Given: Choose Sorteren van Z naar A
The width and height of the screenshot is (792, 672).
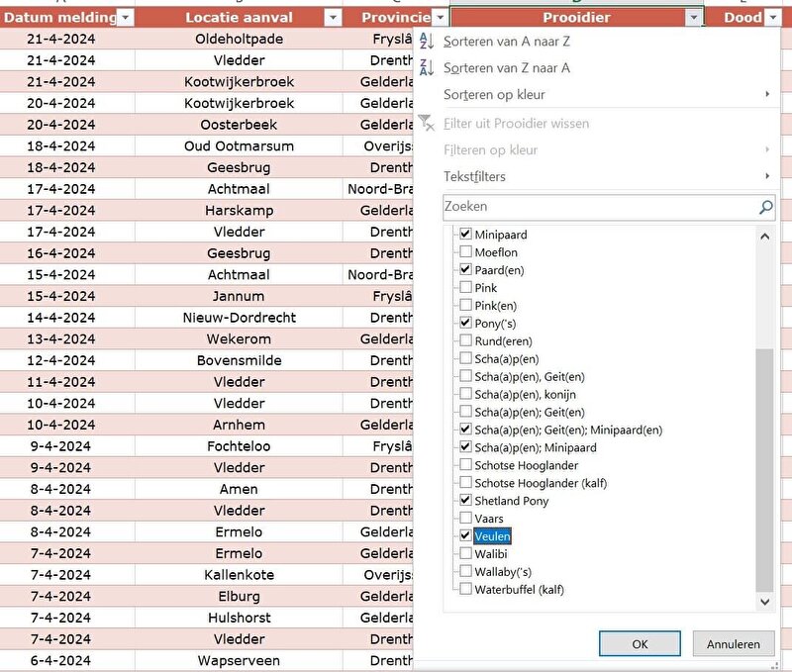Looking at the screenshot, I should [507, 67].
